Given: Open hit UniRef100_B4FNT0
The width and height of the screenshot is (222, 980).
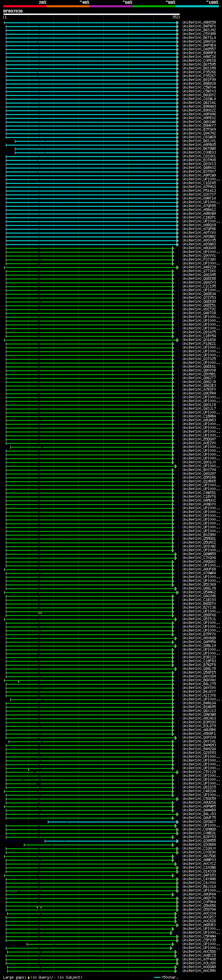Looking at the screenshot, I should [x=199, y=26].
